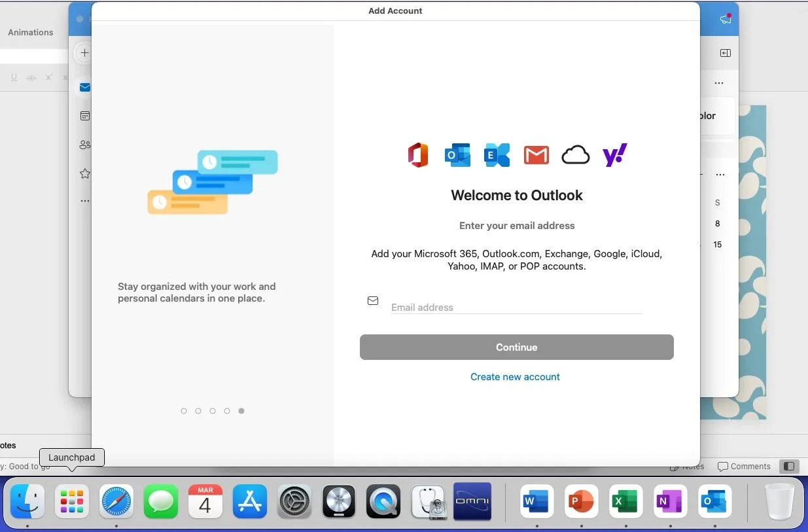Click Notes button in PowerPoint status bar
This screenshot has height=532, width=808.
687,467
